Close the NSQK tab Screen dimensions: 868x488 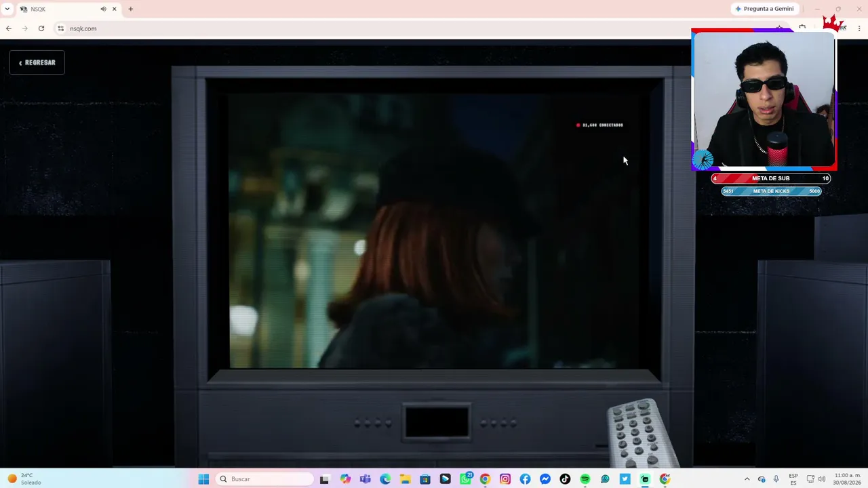click(x=115, y=9)
